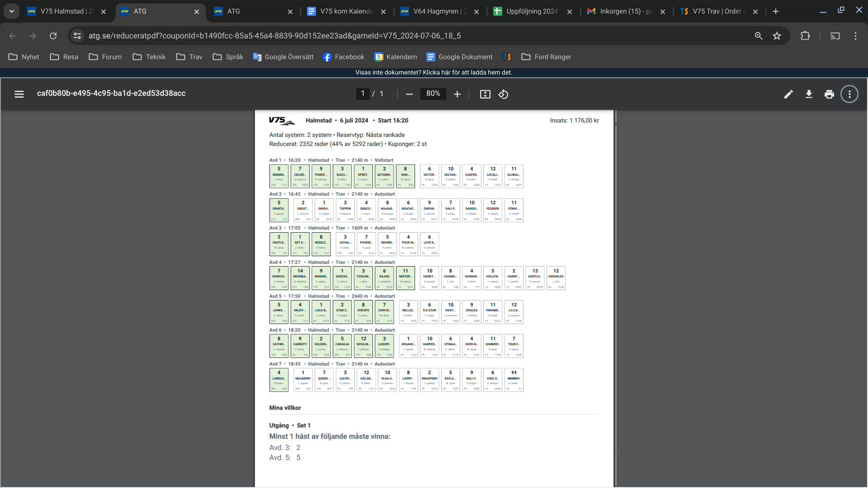
Task: Open the PDF viewer more actions menu
Action: (849, 94)
